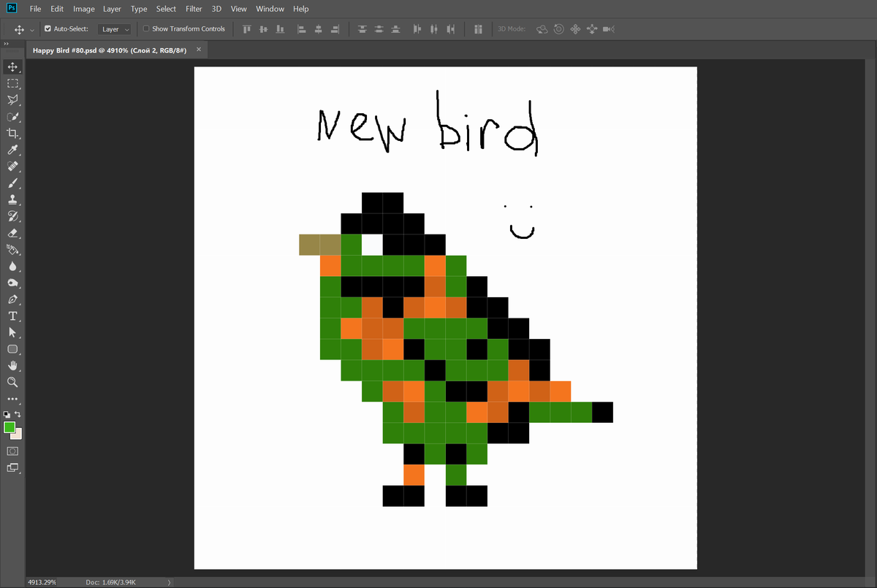Distribute vertical centers of layers

379,29
